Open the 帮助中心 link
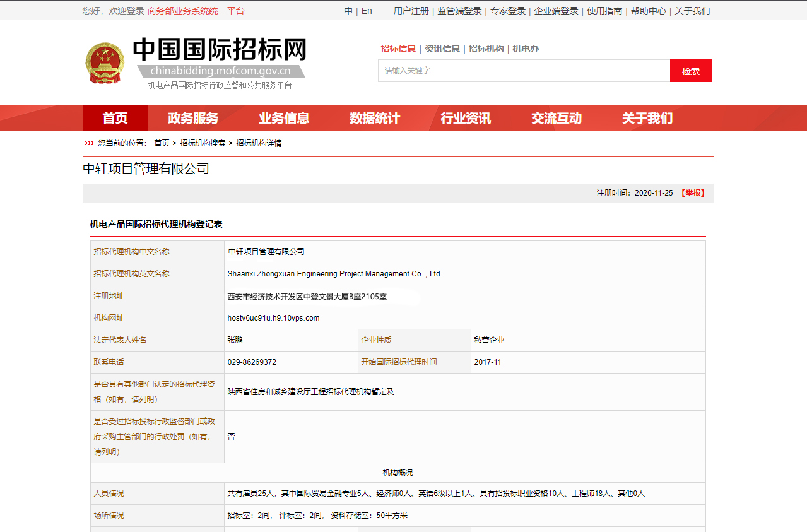 tap(648, 11)
